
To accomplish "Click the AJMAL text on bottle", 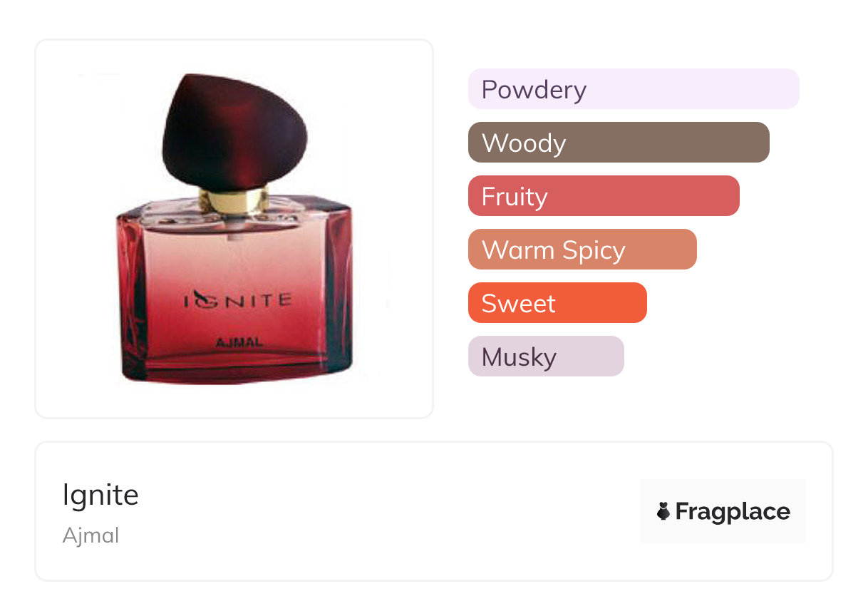I will point(238,342).
